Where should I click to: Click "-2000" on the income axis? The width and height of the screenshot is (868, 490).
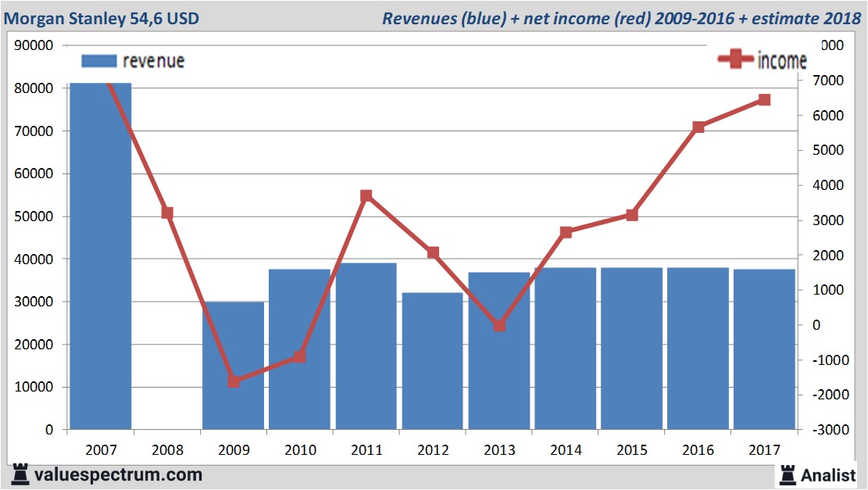coord(830,394)
